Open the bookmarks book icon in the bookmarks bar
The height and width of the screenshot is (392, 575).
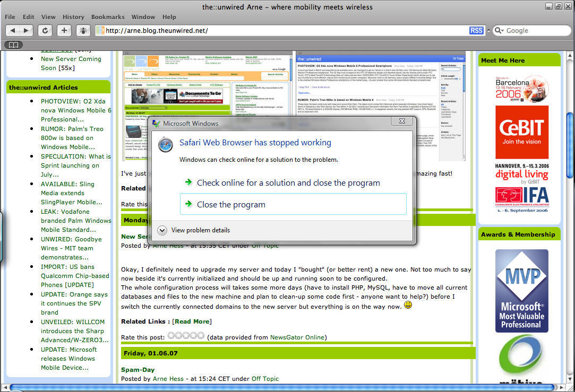pyautogui.click(x=13, y=45)
